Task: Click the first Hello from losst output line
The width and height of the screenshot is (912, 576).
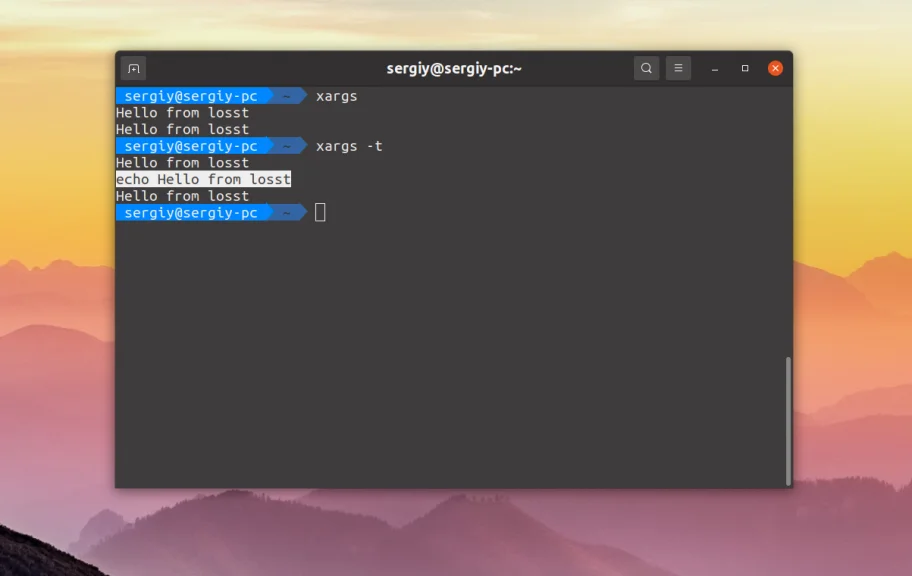Action: [x=182, y=112]
